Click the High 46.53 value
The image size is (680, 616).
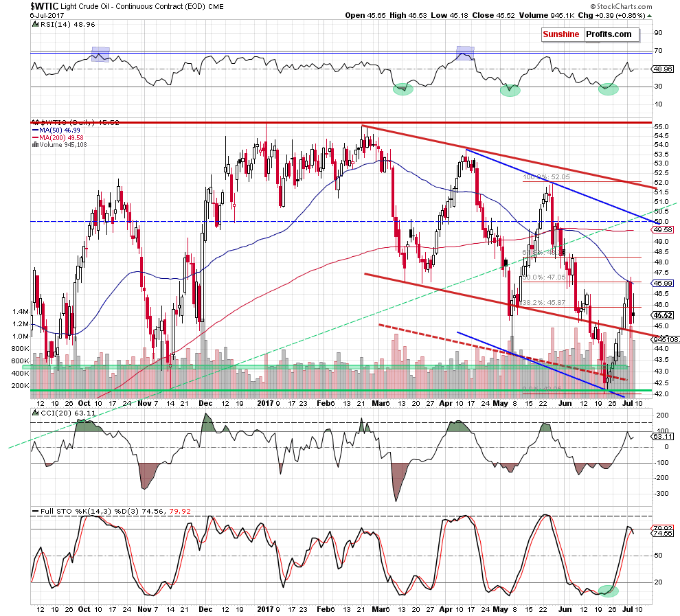(408, 15)
